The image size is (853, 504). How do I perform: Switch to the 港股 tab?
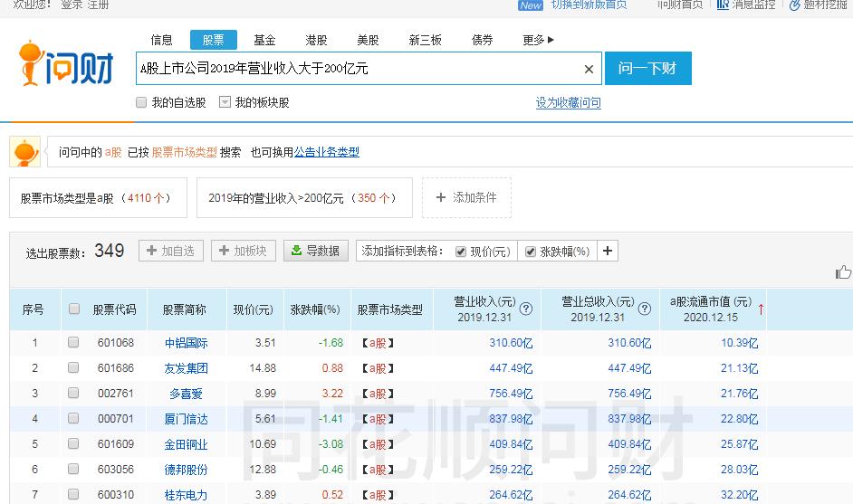(317, 40)
